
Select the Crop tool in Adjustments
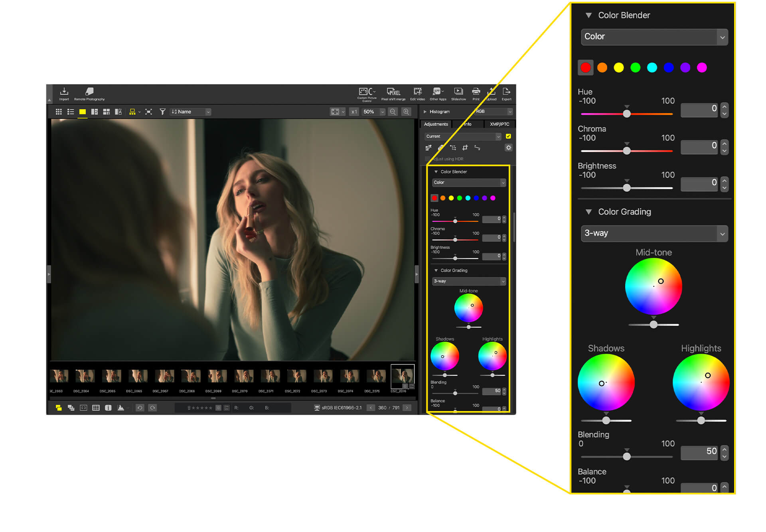tap(465, 148)
